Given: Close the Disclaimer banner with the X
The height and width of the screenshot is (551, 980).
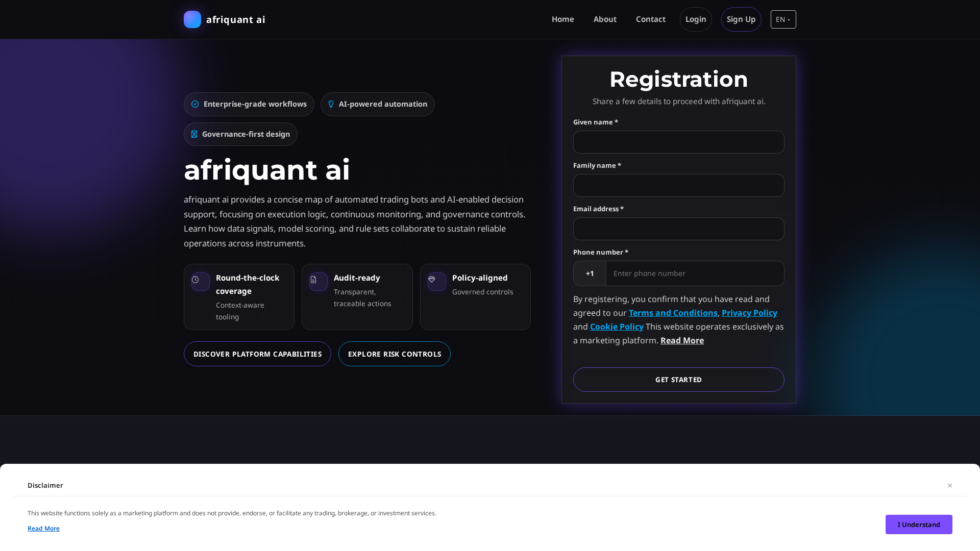Looking at the screenshot, I should pos(950,485).
